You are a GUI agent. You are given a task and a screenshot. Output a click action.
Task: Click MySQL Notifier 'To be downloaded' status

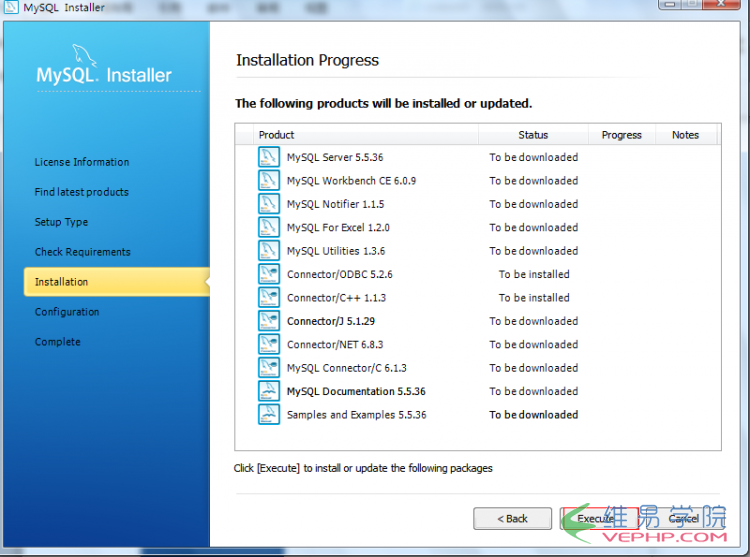point(533,204)
